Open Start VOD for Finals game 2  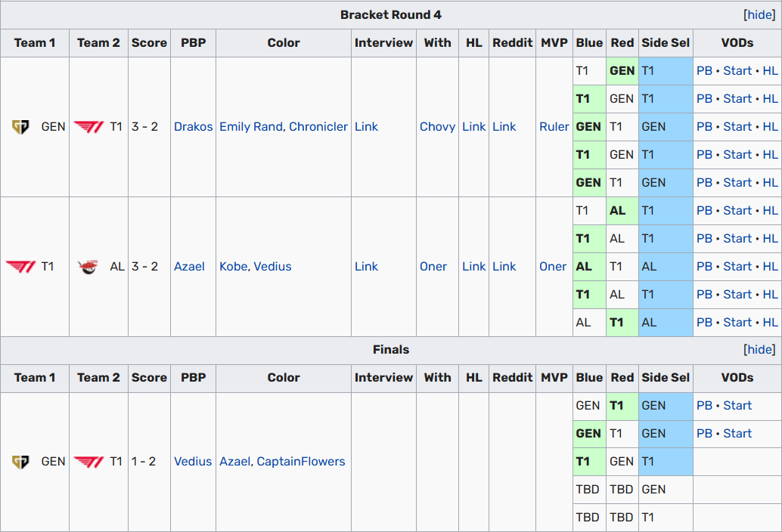pyautogui.click(x=737, y=434)
